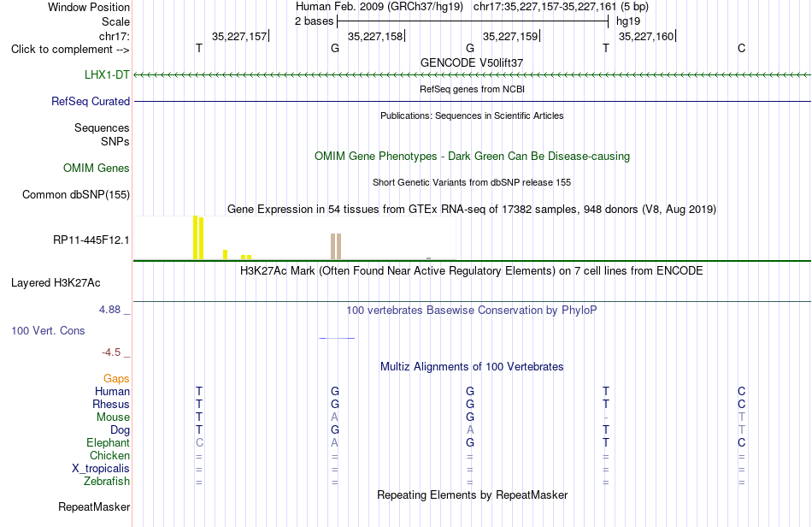Click the PhyloP conservation blue bar
The width and height of the screenshot is (812, 527).
337,339
